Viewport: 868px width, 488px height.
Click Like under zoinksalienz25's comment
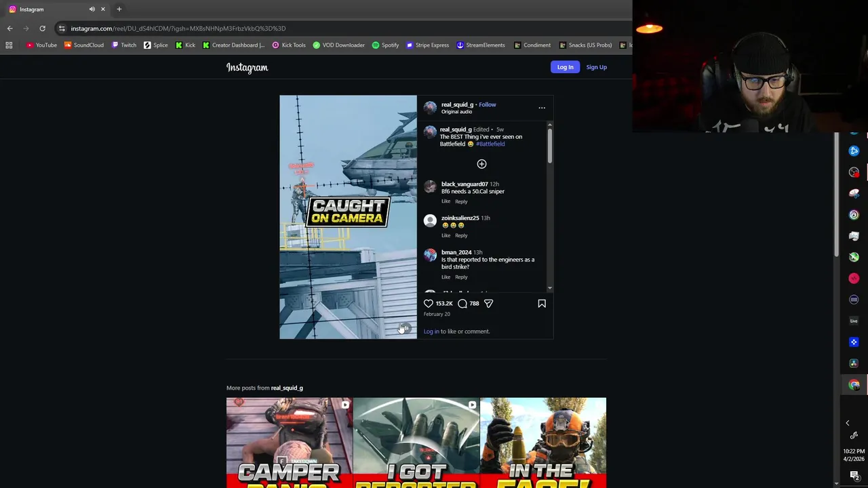446,235
